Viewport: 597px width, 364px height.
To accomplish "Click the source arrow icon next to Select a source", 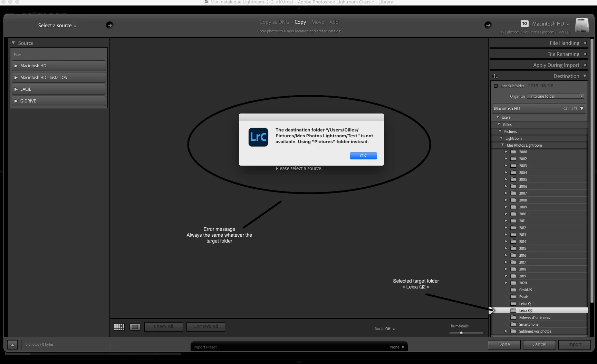I will (x=109, y=25).
